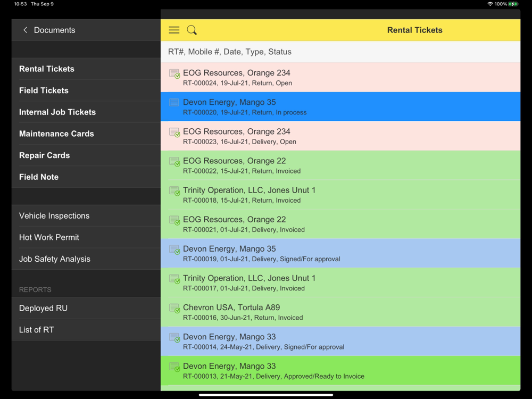The image size is (532, 399).
Task: Open Maintenance Cards section
Action: [86, 134]
